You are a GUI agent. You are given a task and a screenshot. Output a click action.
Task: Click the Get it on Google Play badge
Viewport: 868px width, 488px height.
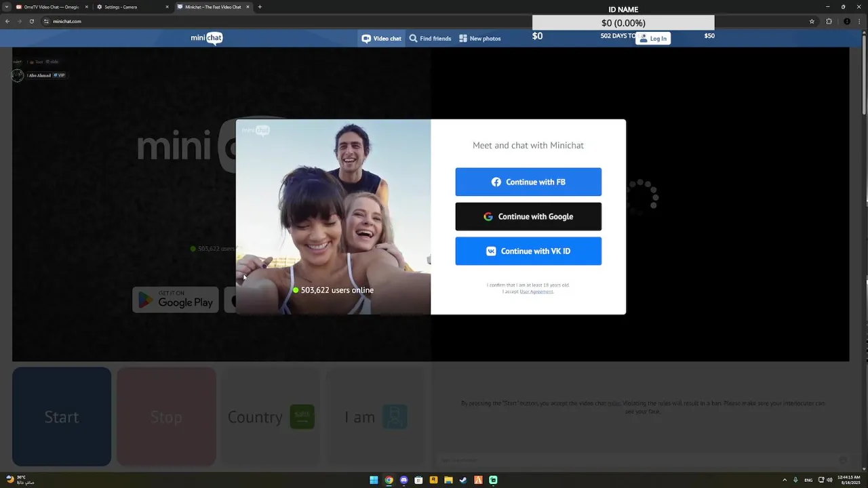[176, 300]
